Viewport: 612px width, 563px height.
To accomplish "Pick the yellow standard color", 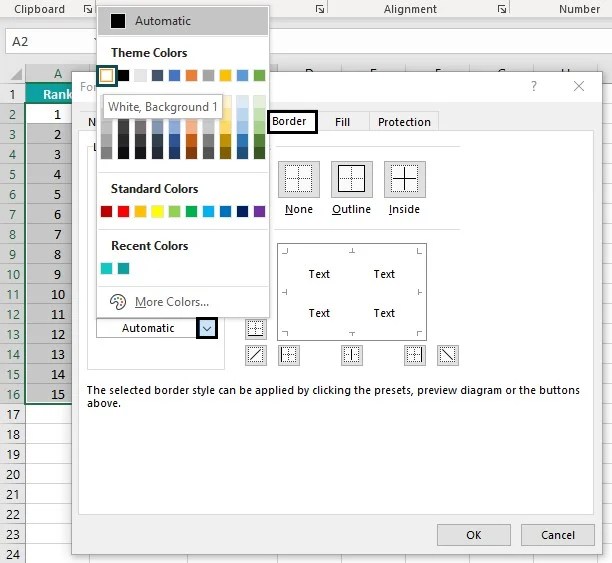I will click(x=157, y=211).
